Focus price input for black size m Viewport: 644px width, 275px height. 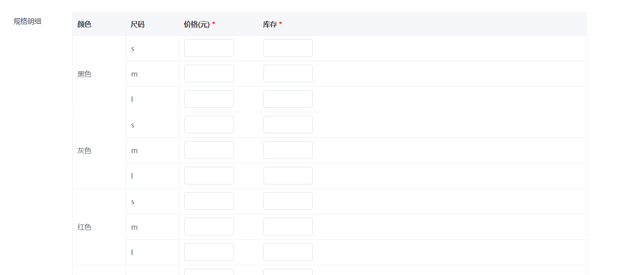pos(209,73)
